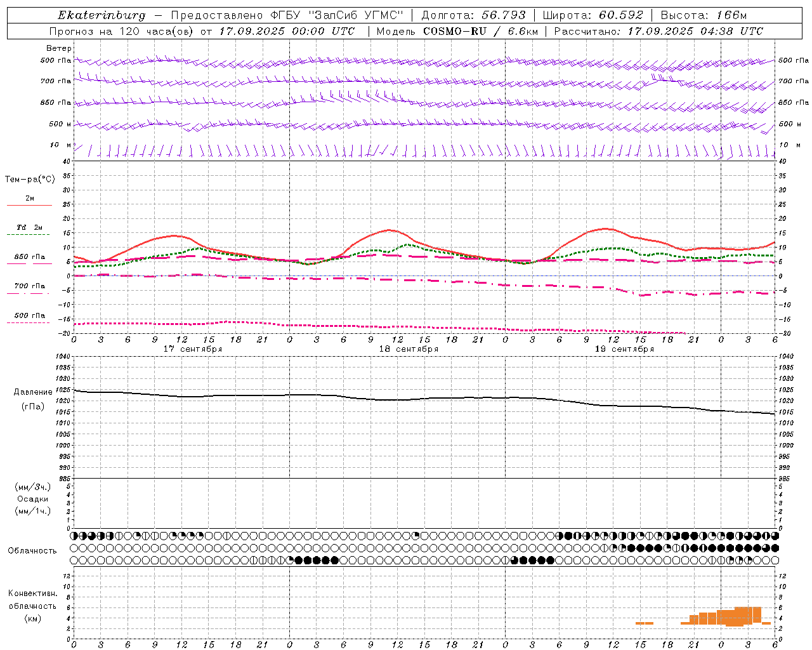Click the "Ekaterinburg" title text
The width and height of the screenshot is (812, 650).
(x=101, y=15)
